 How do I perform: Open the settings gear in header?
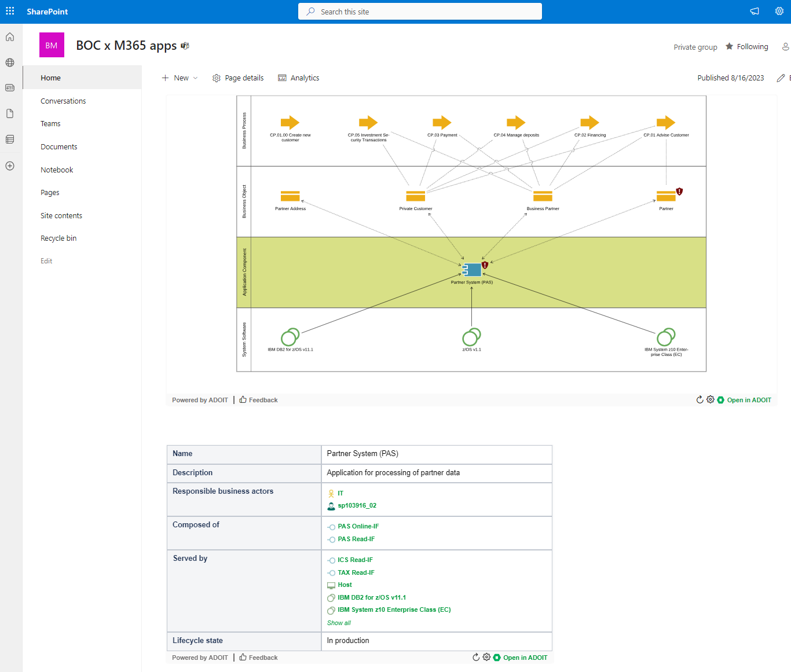779,11
